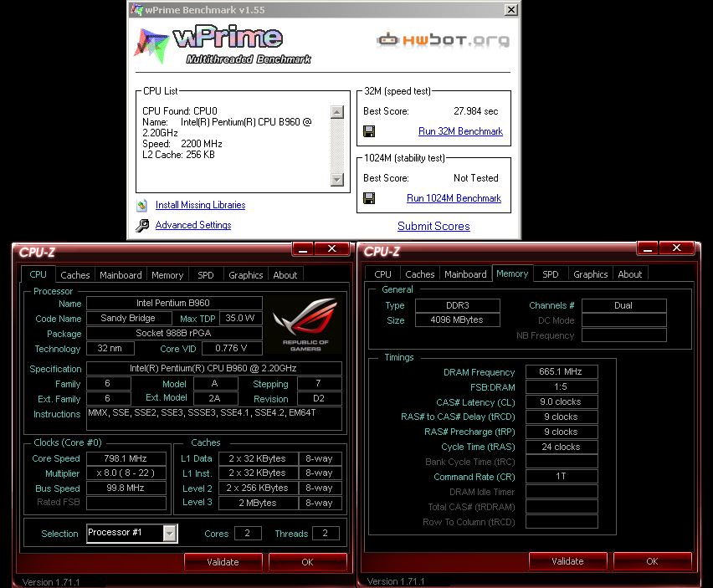Select CPU tab in left CPU-Z
Screen dimensions: 713x588
(x=38, y=274)
